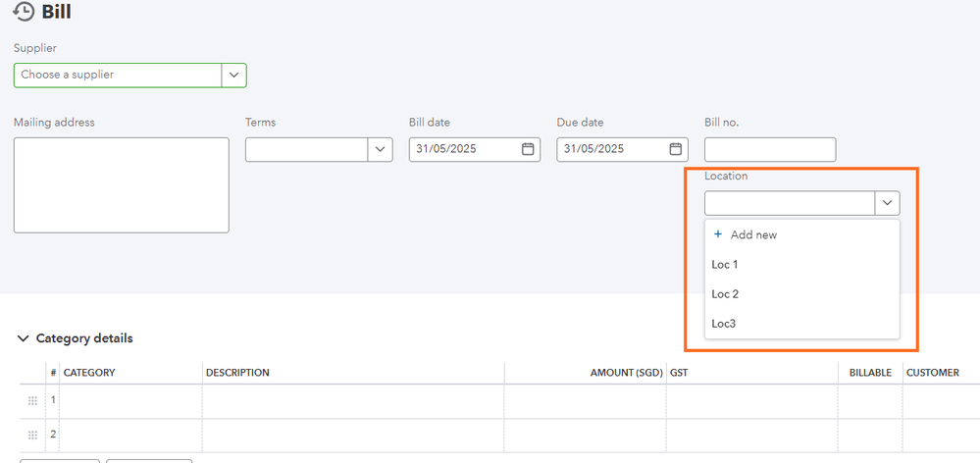The width and height of the screenshot is (980, 463).
Task: Click the Bill date input field
Action: tap(463, 149)
